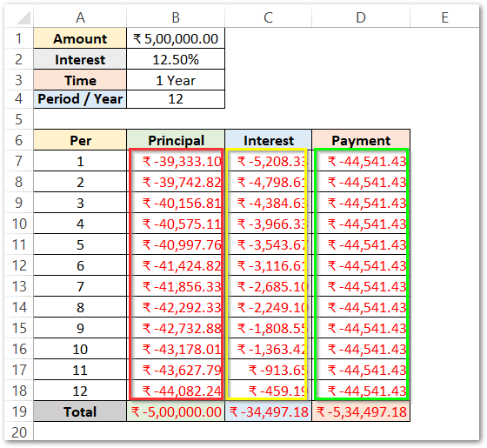Select interest cell ₹ -1,363.42

pyautogui.click(x=268, y=349)
